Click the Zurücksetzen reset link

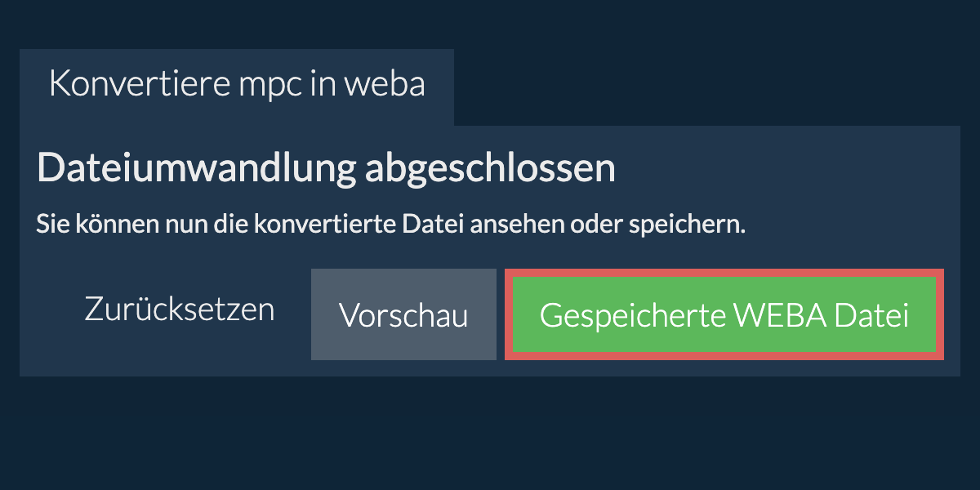tap(180, 310)
